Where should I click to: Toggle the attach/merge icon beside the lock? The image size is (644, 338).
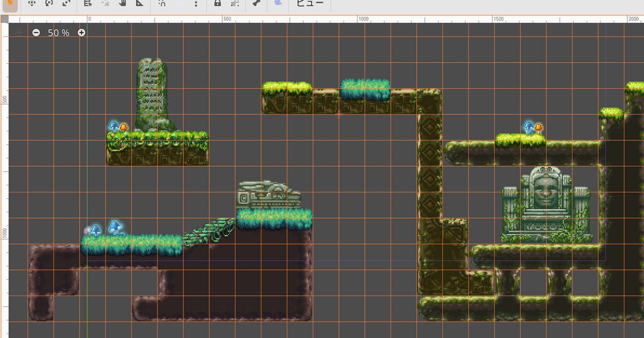coord(235,3)
